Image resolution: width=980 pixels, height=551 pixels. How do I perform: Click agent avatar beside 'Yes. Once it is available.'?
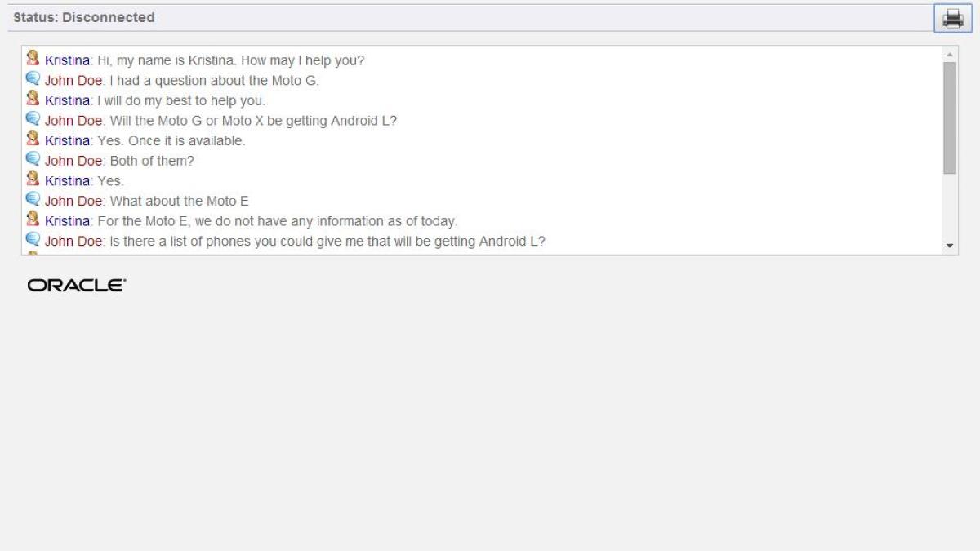pyautogui.click(x=33, y=139)
